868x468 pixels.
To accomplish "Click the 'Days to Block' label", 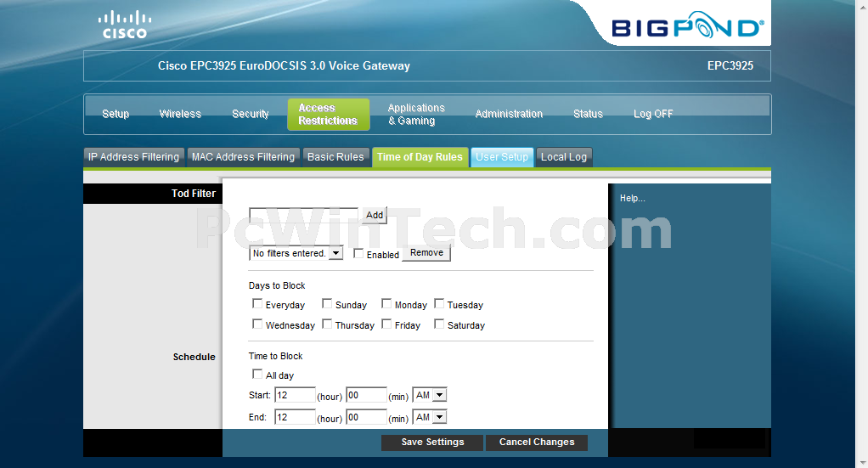I will (277, 285).
